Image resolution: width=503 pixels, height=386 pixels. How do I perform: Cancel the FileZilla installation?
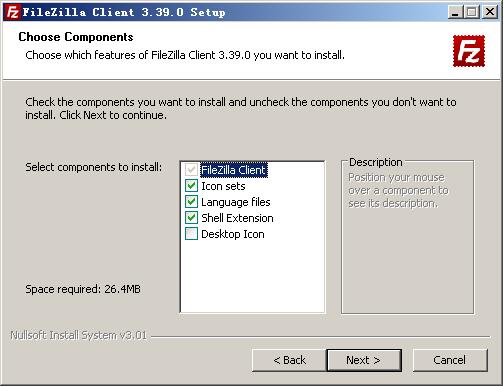450,360
